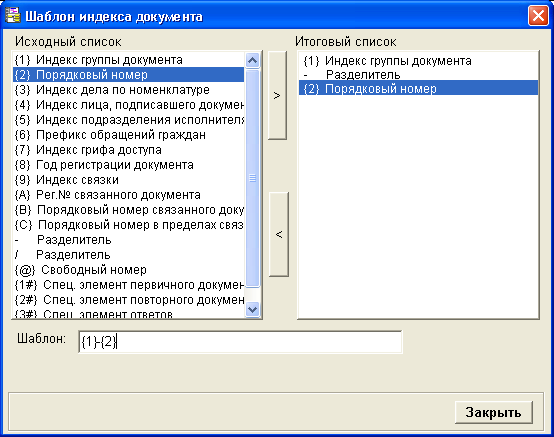Select '{7} Индекс грифа доступа'

tap(129, 150)
